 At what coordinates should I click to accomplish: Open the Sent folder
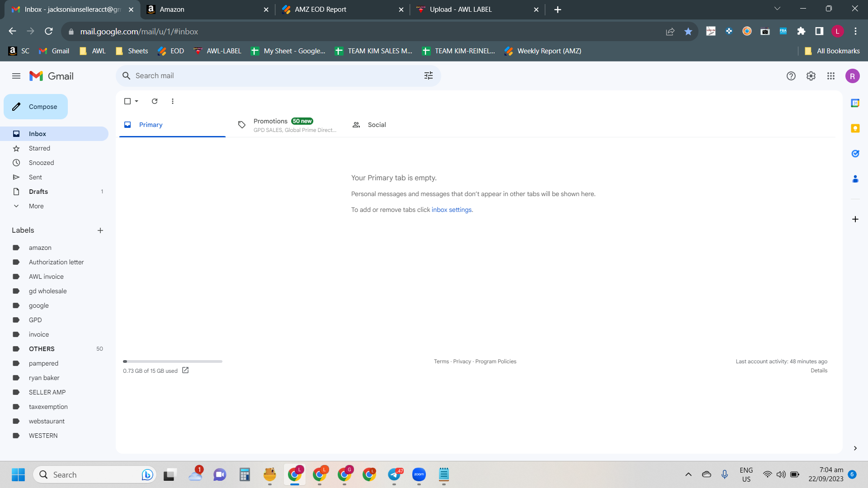[54, 177]
